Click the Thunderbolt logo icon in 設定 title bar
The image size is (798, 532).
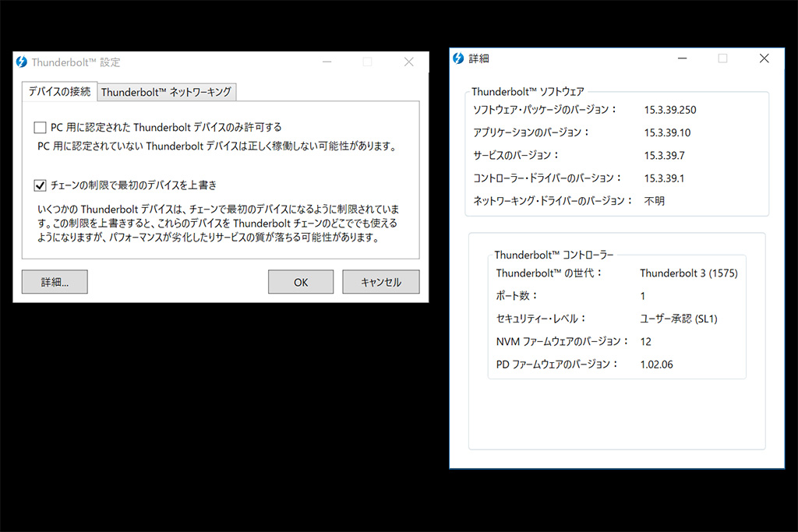pos(21,62)
